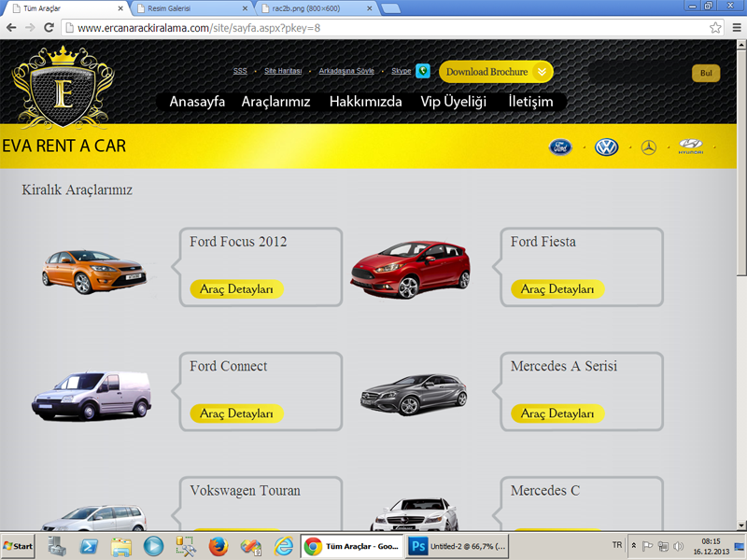Image resolution: width=747 pixels, height=560 pixels.
Task: Close the rac2b.png tab
Action: [x=369, y=8]
